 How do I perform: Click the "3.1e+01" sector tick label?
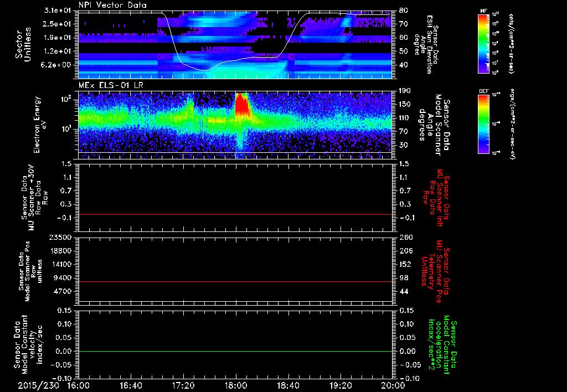[x=57, y=11]
